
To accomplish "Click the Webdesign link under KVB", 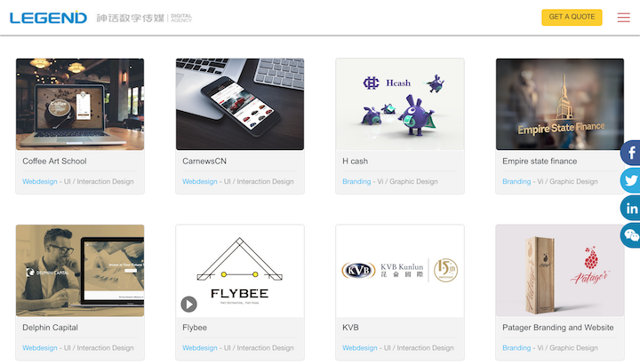I will pyautogui.click(x=360, y=348).
